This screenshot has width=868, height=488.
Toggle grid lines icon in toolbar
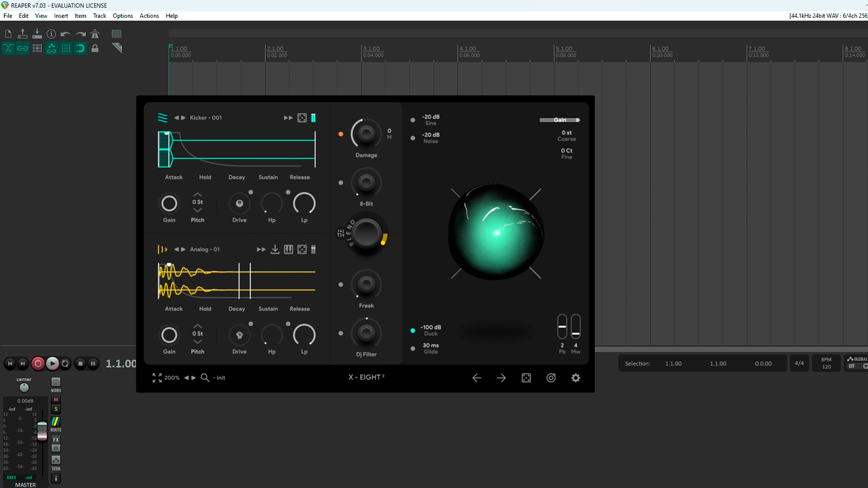pos(66,48)
